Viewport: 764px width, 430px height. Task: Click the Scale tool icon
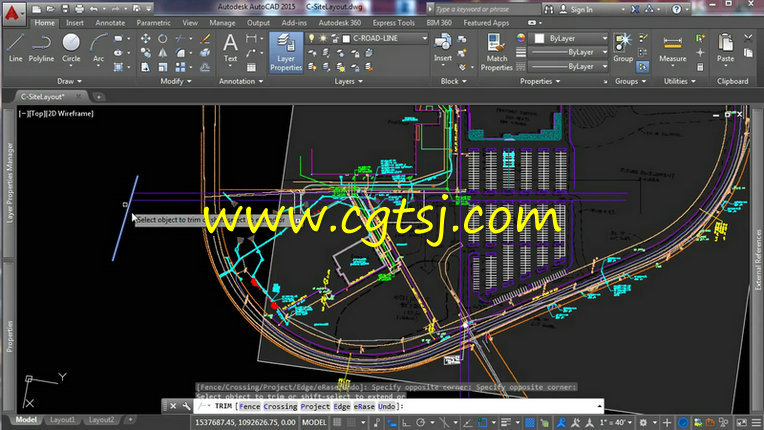tap(162, 67)
